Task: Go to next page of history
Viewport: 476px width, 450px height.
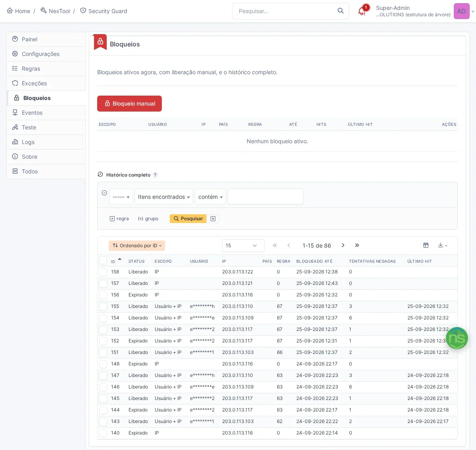Action: [x=343, y=246]
